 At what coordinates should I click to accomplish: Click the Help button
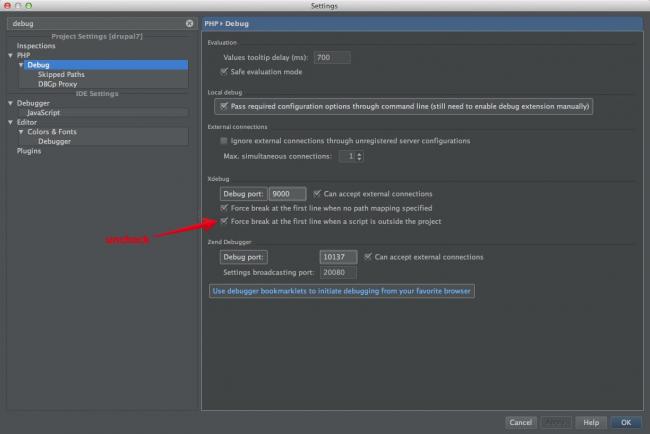pos(591,422)
